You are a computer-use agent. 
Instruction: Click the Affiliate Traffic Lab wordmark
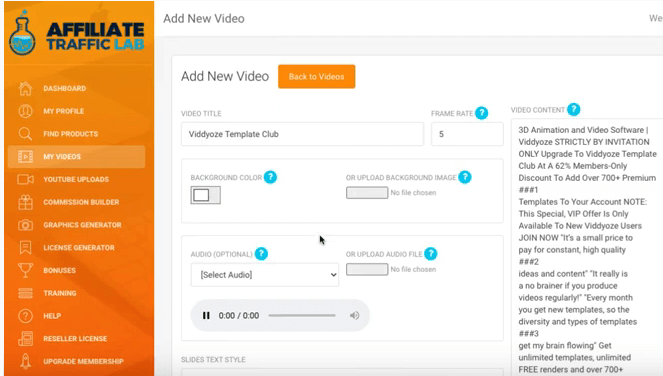pyautogui.click(x=95, y=36)
